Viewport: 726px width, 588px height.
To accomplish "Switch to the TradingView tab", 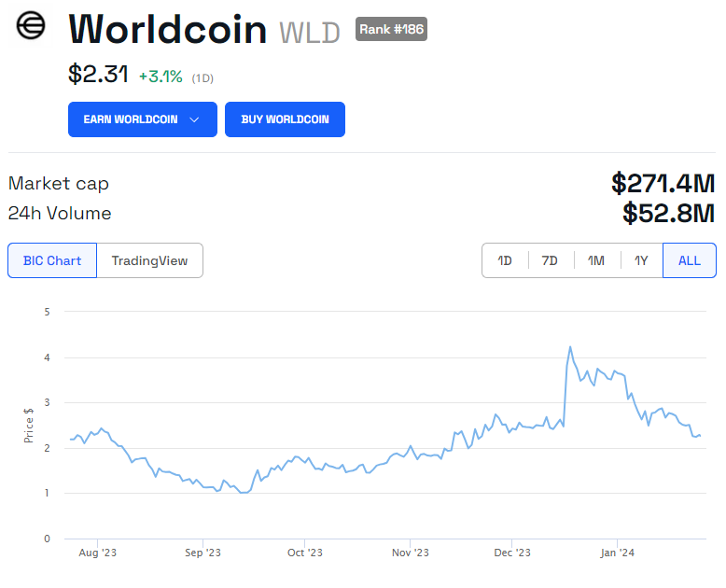I will (x=149, y=260).
